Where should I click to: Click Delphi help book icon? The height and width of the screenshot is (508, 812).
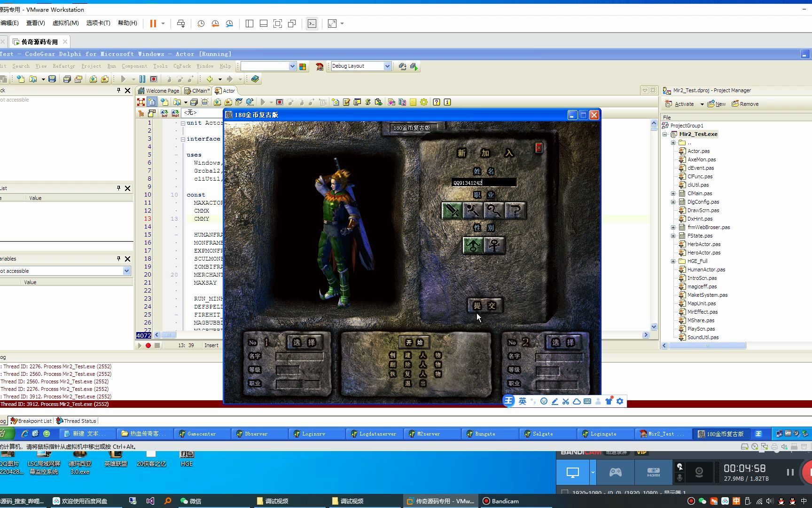pos(255,79)
